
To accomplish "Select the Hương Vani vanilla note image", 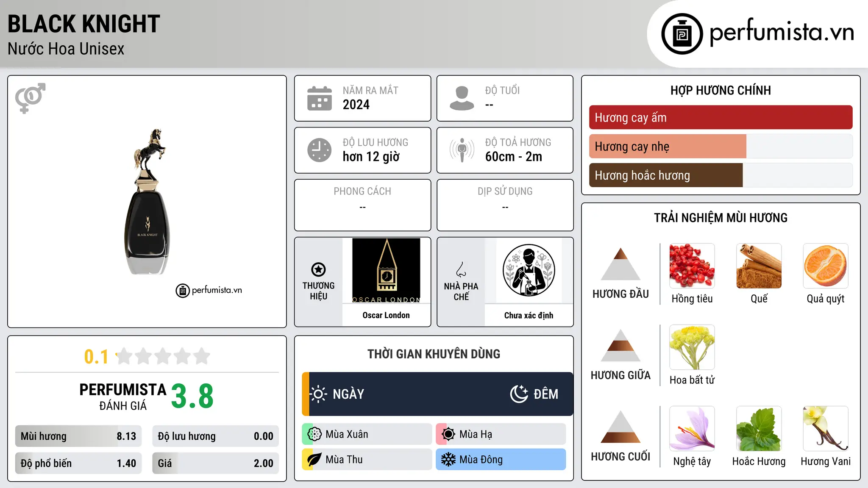I will (826, 429).
